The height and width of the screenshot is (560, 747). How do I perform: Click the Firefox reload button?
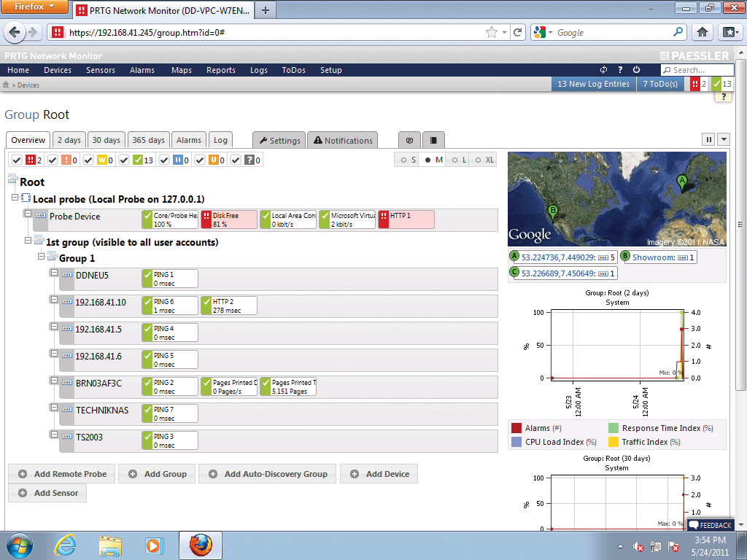click(517, 32)
